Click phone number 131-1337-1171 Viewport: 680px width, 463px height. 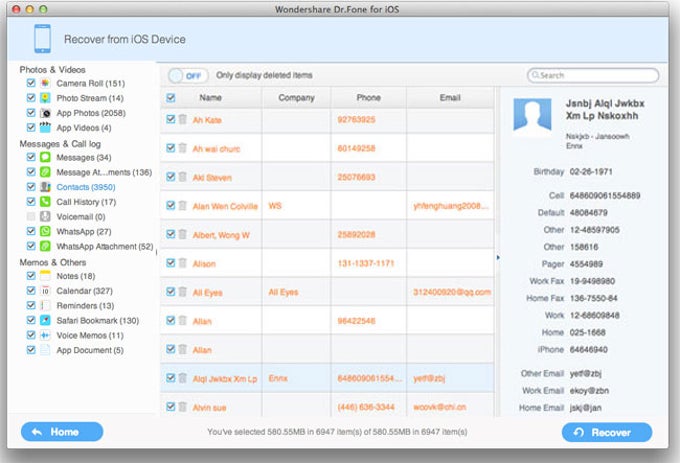[x=366, y=263]
